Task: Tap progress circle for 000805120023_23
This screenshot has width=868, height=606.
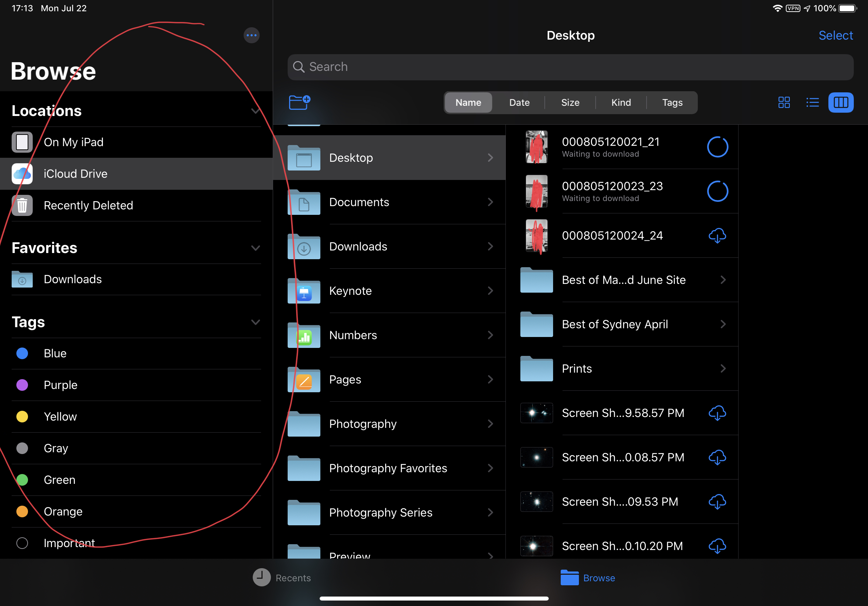Action: pos(717,191)
